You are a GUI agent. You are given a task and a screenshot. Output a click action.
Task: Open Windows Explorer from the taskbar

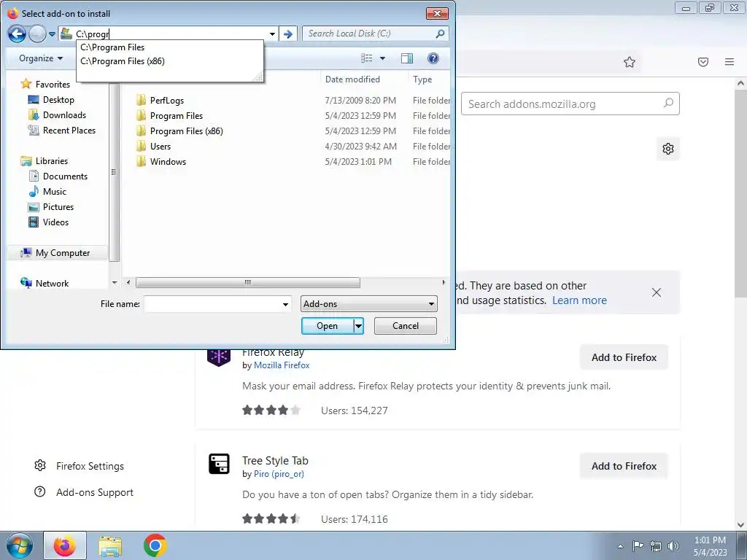click(x=110, y=545)
